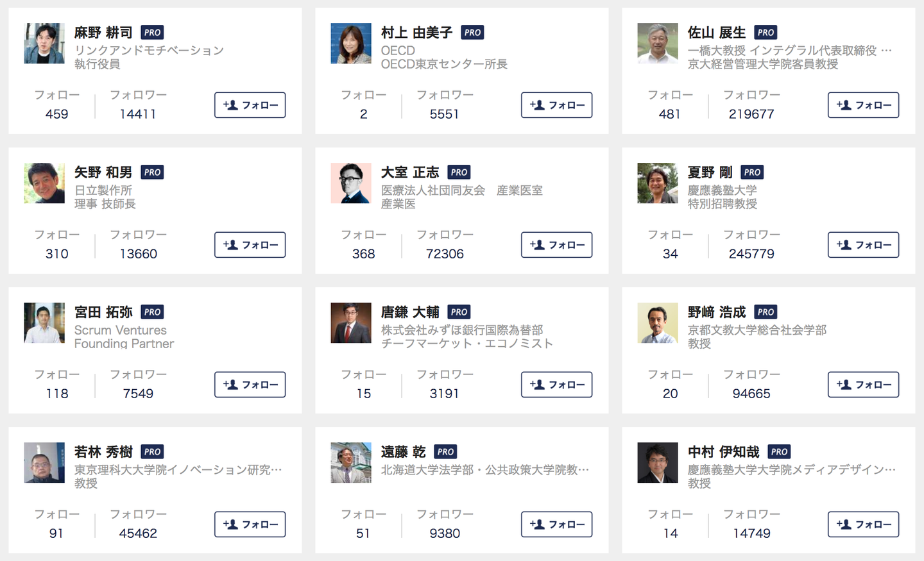This screenshot has height=561, width=924.
Task: Click the PRO badge beside 佐山 展生
Action: (x=765, y=32)
